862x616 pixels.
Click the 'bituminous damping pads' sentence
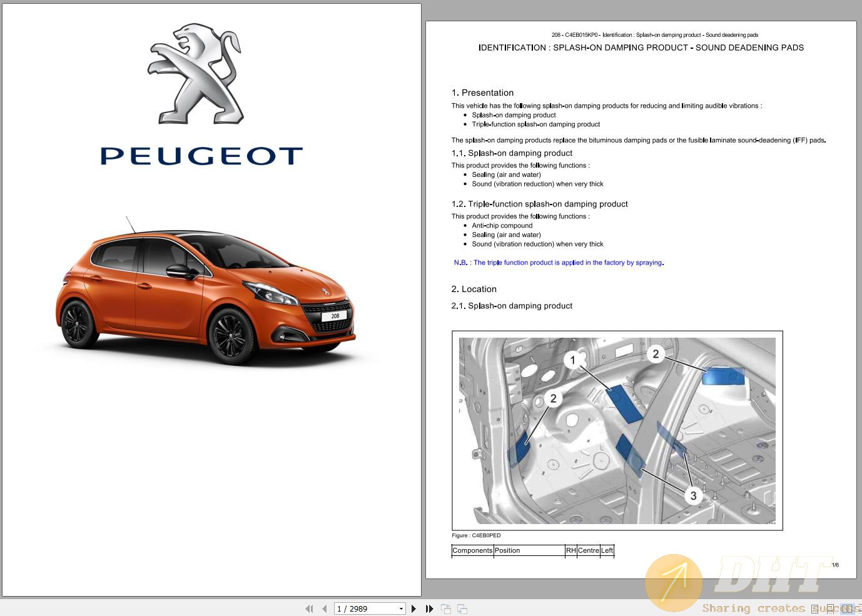pyautogui.click(x=639, y=140)
